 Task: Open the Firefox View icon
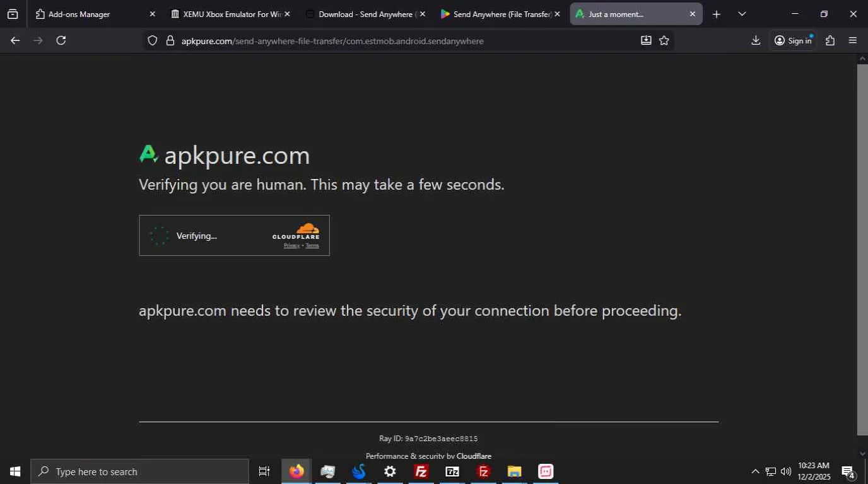[x=13, y=14]
